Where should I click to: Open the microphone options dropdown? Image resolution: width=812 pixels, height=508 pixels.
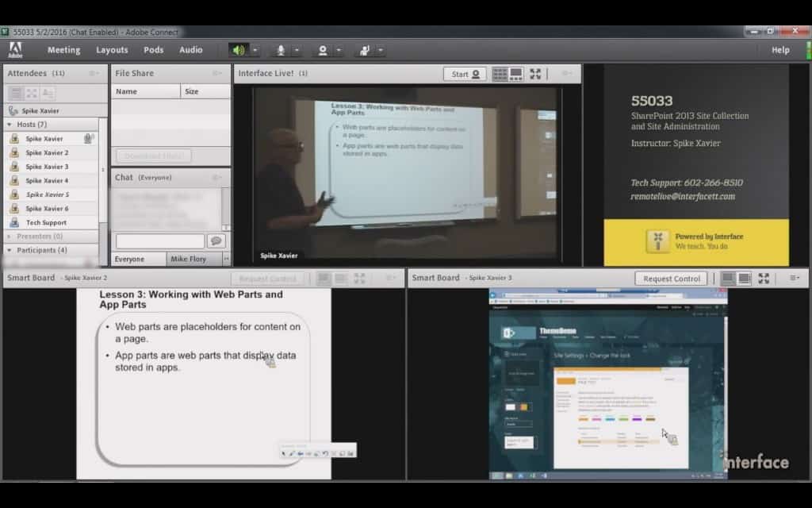pyautogui.click(x=297, y=50)
